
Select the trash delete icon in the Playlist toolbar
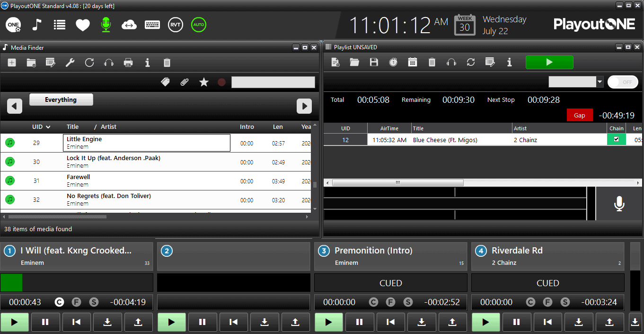[432, 62]
